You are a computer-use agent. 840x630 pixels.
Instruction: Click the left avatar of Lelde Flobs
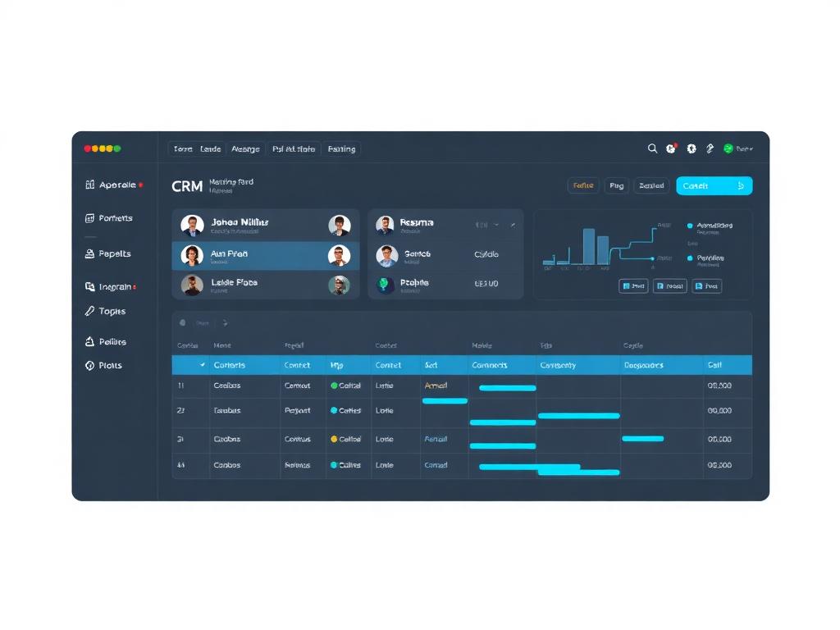pyautogui.click(x=192, y=285)
